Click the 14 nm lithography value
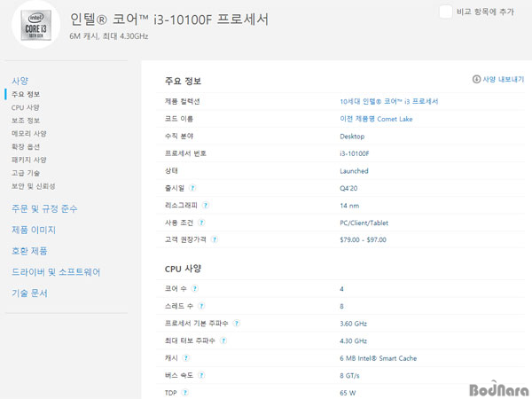 click(x=349, y=206)
